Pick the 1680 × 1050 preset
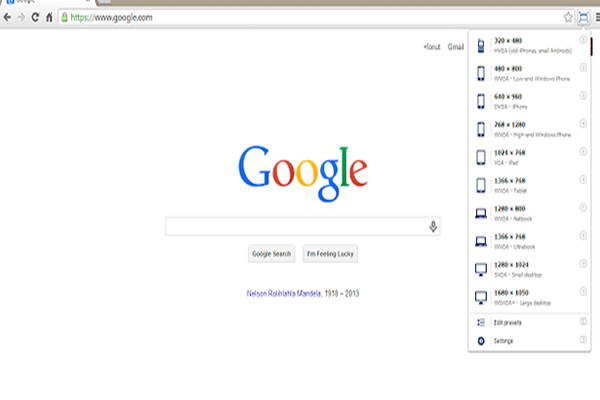Screen dimensions: 600x400 [530, 297]
